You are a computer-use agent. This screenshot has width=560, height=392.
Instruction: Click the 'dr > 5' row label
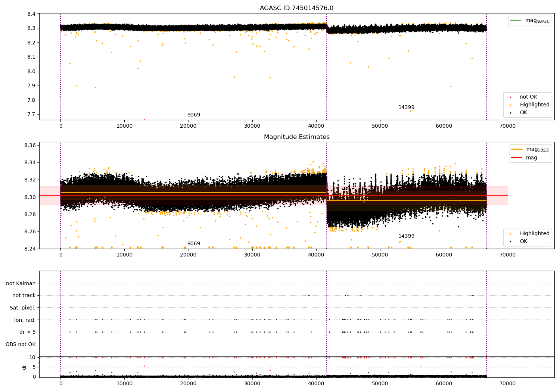(28, 332)
